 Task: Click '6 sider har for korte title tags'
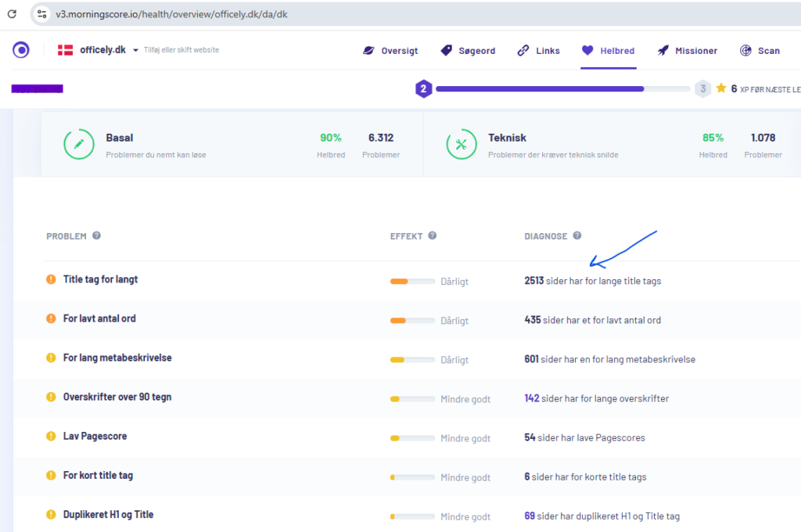(x=585, y=476)
